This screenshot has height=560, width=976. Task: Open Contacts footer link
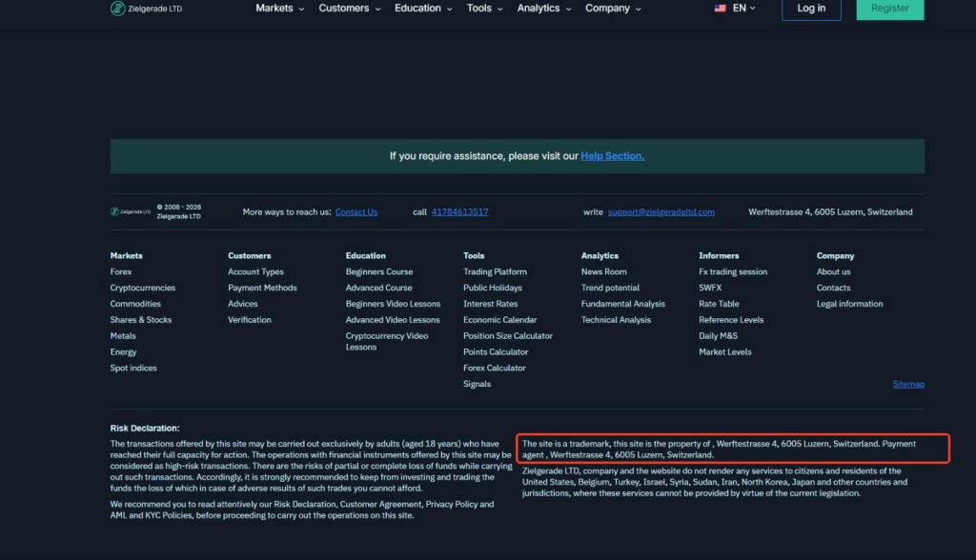tap(833, 288)
